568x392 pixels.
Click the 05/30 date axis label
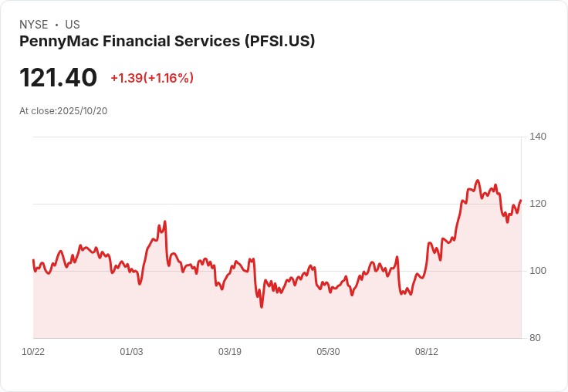click(328, 352)
